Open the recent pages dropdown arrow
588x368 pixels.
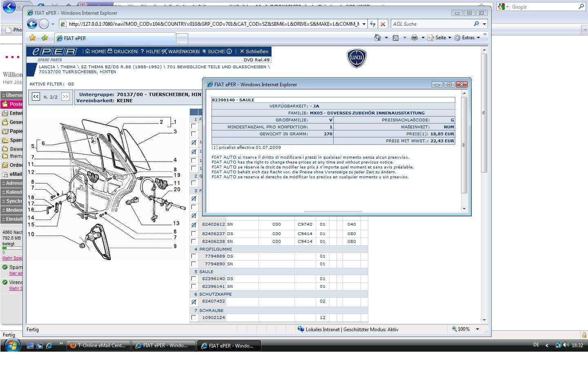[x=53, y=24]
